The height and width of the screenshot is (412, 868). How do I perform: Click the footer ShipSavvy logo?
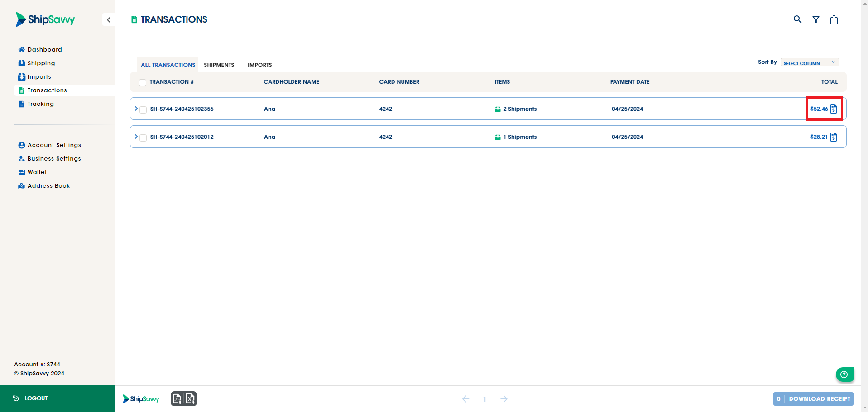pyautogui.click(x=141, y=398)
